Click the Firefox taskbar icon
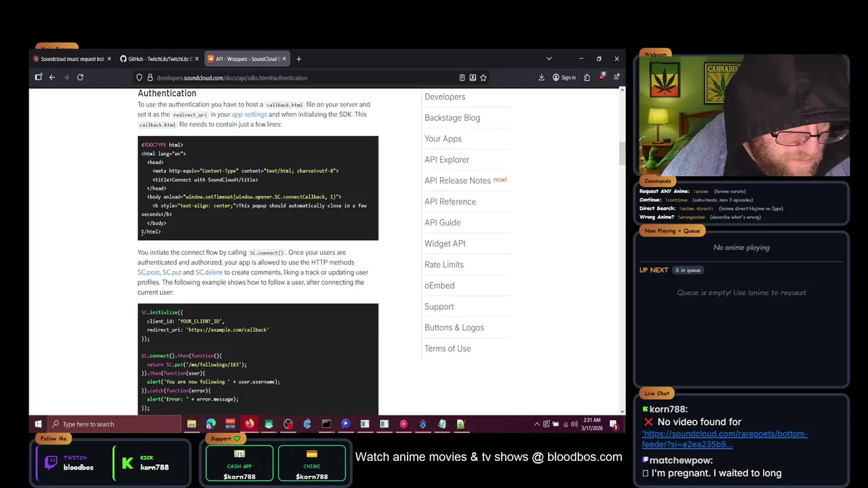Screen dimensions: 868x488 tap(250, 424)
